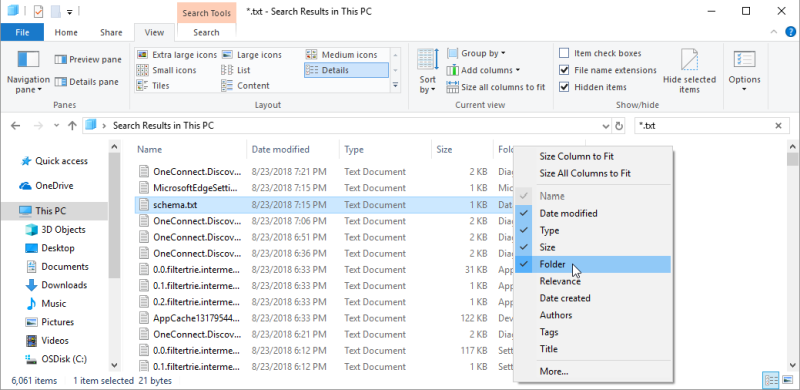Screen dimensions: 800x390
Task: Open the Options button
Action: click(744, 71)
